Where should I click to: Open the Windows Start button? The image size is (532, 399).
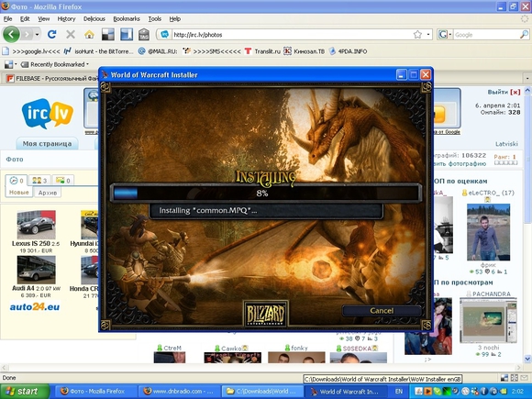coord(25,391)
